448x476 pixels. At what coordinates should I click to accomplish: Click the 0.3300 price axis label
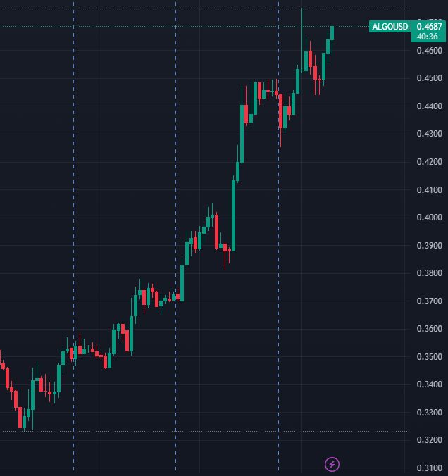[429, 413]
